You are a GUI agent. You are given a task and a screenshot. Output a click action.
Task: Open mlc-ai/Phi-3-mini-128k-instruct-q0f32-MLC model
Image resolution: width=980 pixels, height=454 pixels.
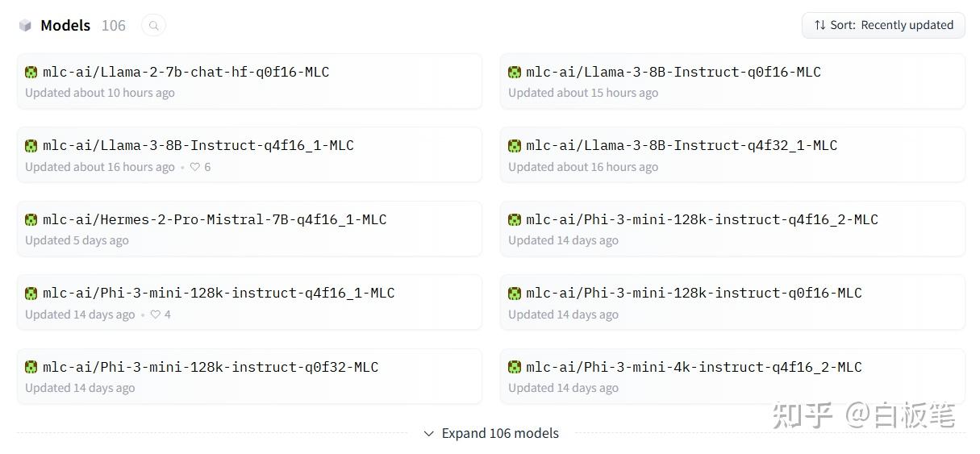point(211,367)
